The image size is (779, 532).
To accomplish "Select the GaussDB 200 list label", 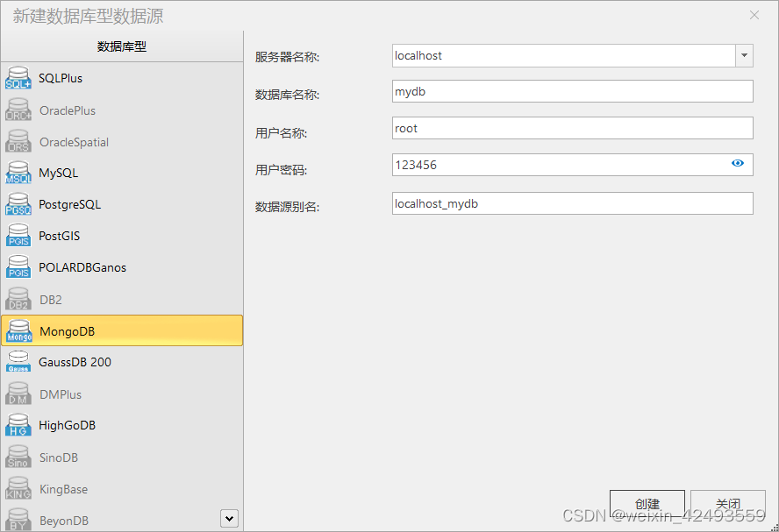I will tap(75, 362).
